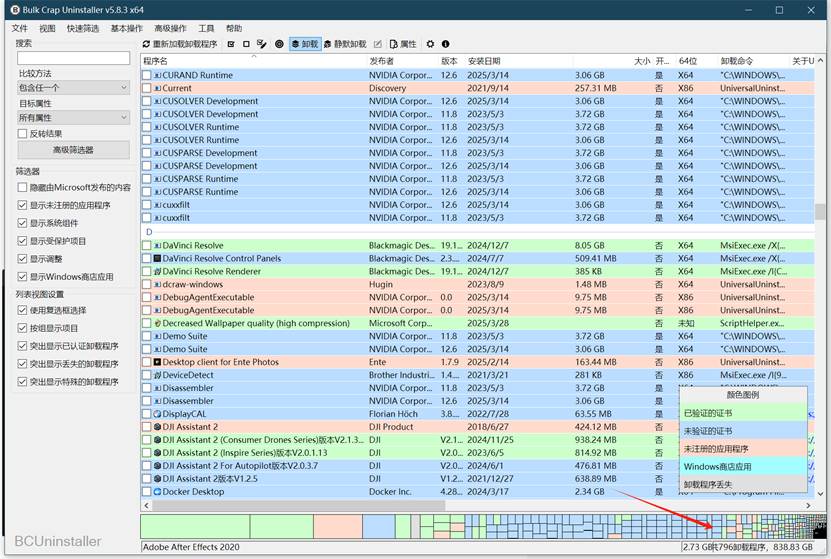Viewport: 831px width, 559px height.
Task: Uncheck 显示系统组件 checkbox
Action: coord(22,223)
